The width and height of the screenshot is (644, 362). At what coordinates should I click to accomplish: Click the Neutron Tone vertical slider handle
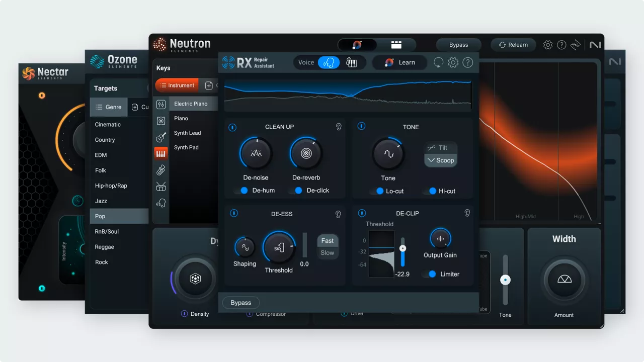coord(506,280)
